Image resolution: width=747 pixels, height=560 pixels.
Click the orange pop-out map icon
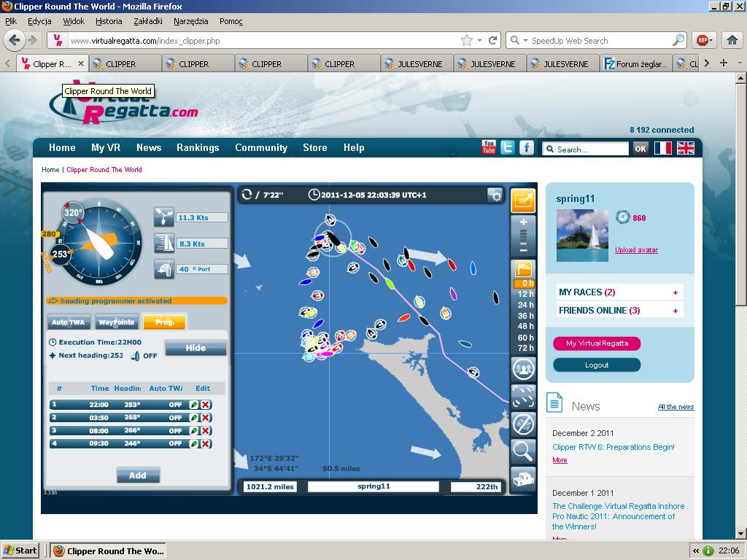pos(523,200)
